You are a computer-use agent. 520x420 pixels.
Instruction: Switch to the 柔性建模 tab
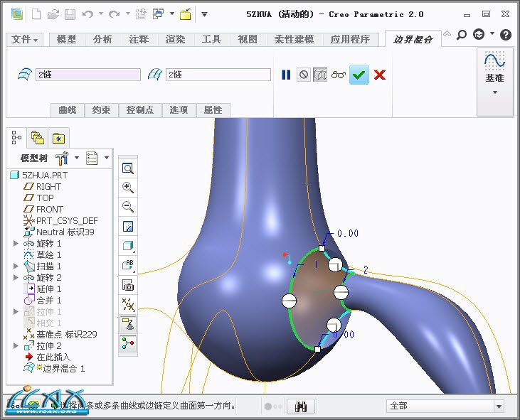[x=294, y=39]
